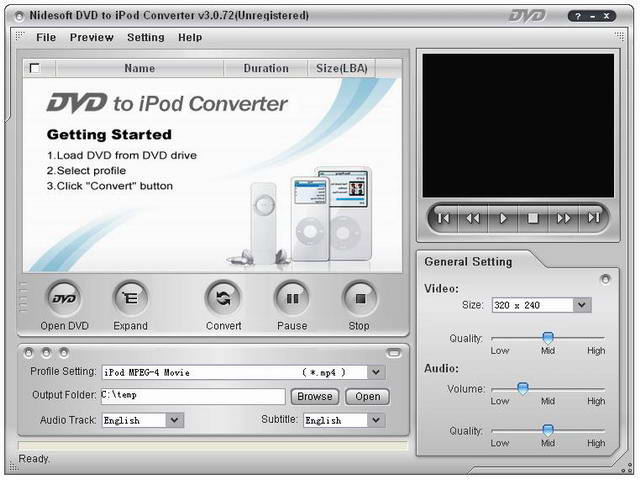Close the converter window
Image resolution: width=640 pixels, height=480 pixels.
(607, 16)
